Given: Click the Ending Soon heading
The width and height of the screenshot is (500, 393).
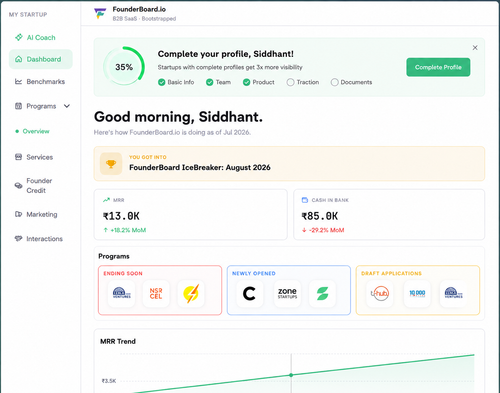Looking at the screenshot, I should [123, 274].
